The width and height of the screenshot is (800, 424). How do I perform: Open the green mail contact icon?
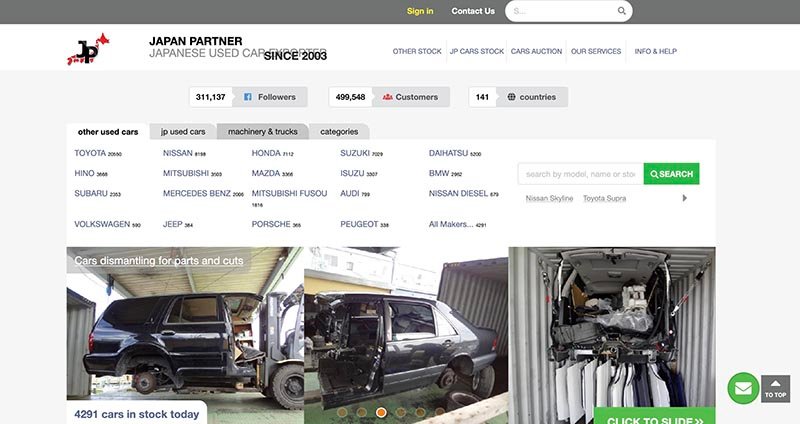[x=743, y=388]
